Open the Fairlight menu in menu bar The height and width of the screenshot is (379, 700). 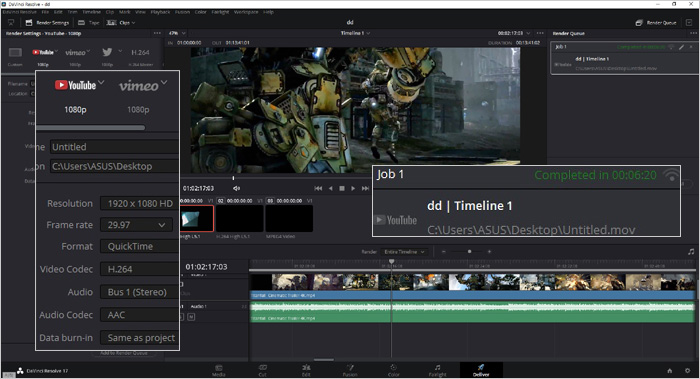point(220,12)
